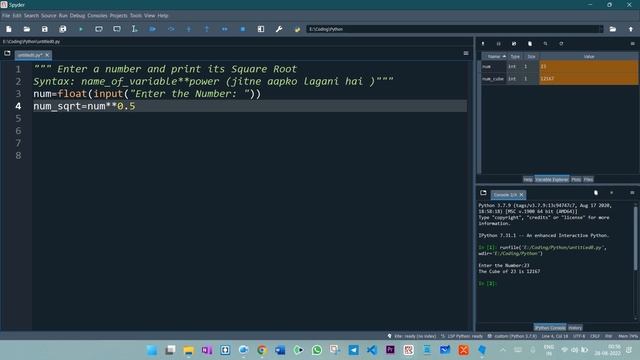
Task: Save all files from toolbar
Action: 62,29
